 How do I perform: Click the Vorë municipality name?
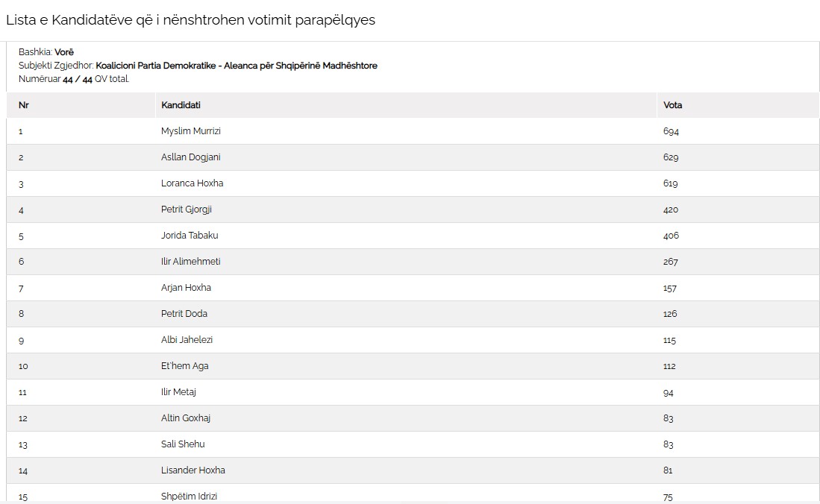(x=64, y=52)
